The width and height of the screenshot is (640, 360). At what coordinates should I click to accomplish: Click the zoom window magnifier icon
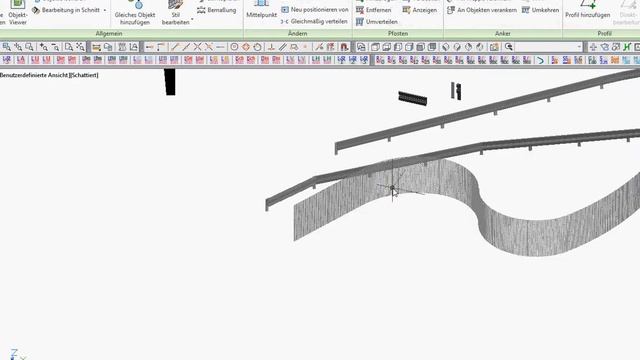tap(7, 47)
